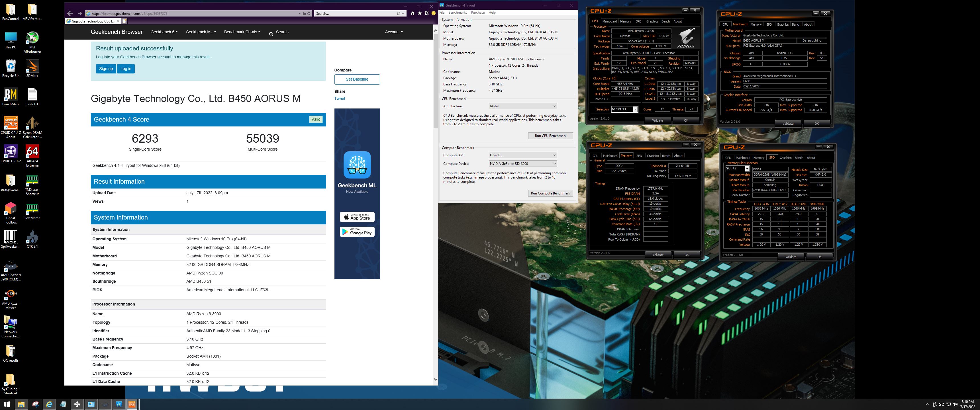Click the Geekbench ML app icon
980x410 pixels.
pos(357,165)
